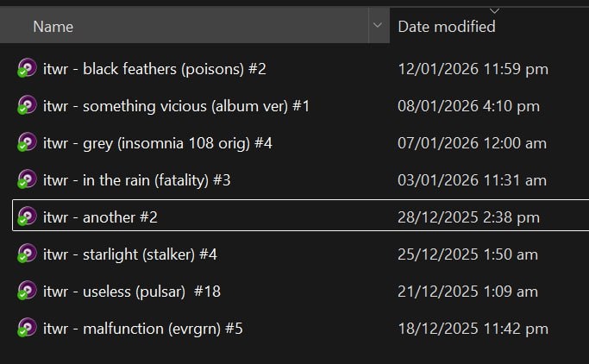Click the something vicious file icon
The image size is (589, 364).
coord(27,106)
